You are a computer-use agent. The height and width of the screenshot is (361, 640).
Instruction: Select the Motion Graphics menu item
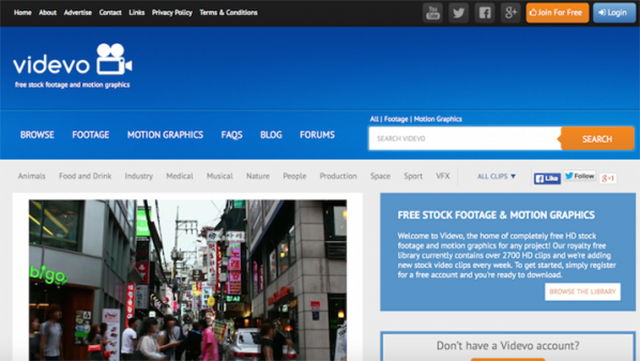click(165, 135)
